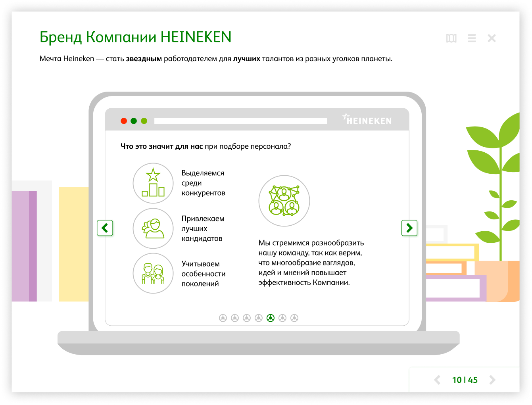Close the course with the X icon
Image resolution: width=532 pixels, height=405 pixels.
click(x=492, y=38)
